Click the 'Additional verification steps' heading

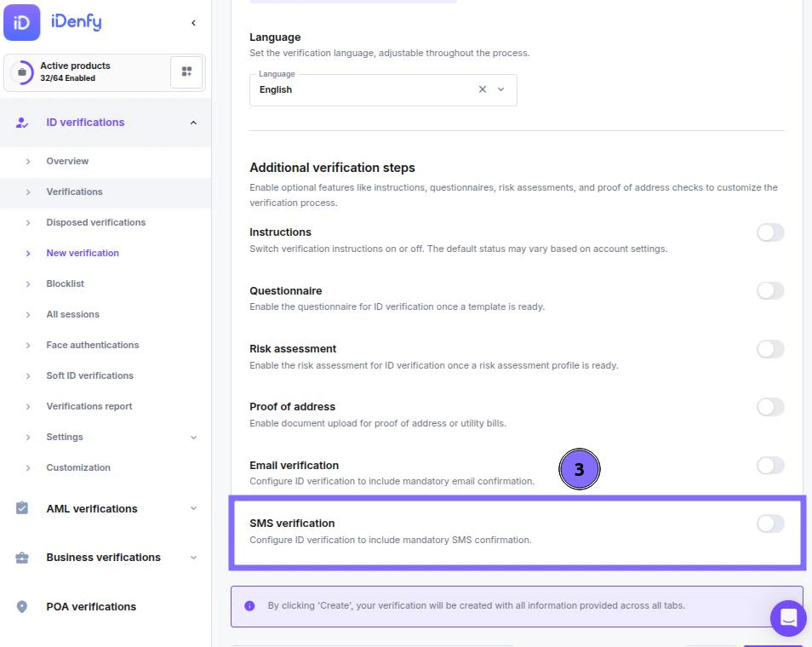(x=333, y=168)
